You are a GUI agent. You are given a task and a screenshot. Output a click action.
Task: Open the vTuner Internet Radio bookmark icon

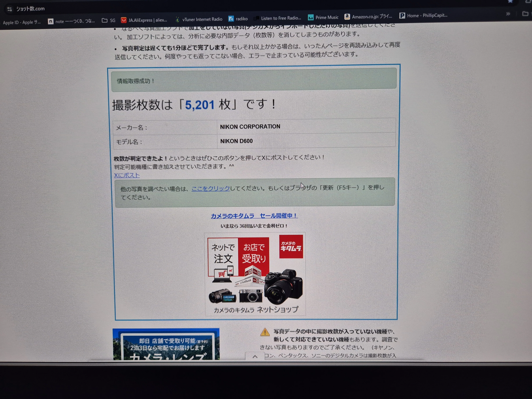(x=177, y=19)
